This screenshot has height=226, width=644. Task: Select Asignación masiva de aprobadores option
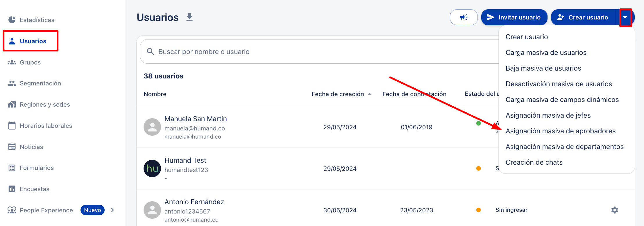pos(560,131)
